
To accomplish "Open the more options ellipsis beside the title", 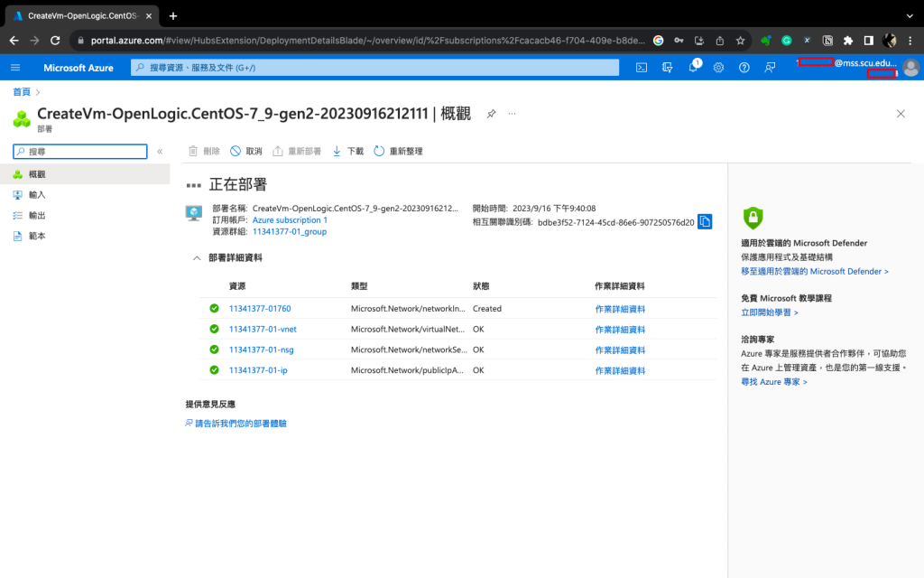I will coord(512,114).
